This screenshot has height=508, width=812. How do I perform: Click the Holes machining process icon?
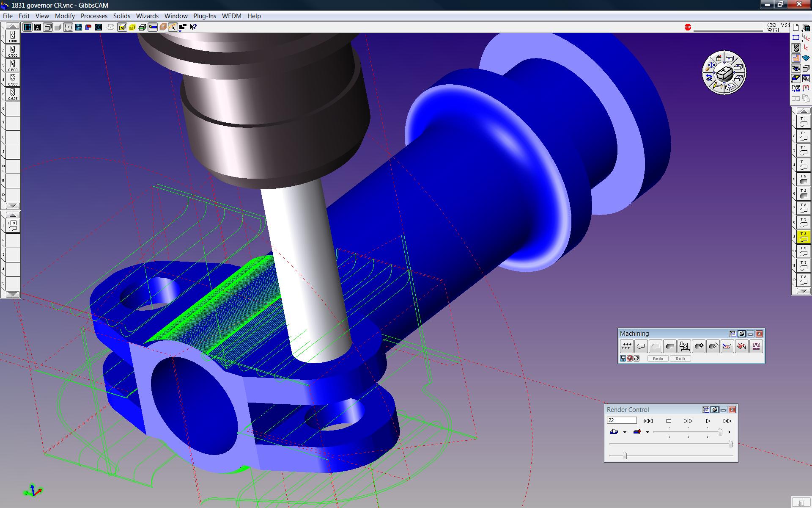click(626, 346)
